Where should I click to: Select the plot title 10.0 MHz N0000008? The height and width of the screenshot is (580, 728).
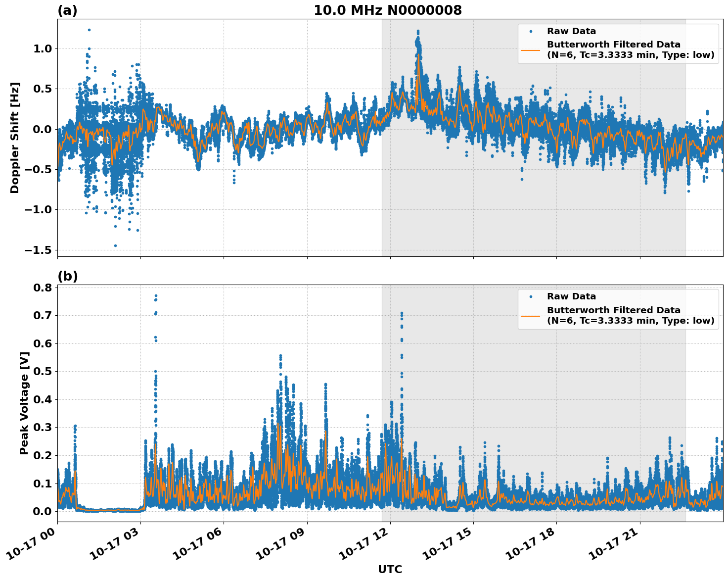tap(387, 10)
